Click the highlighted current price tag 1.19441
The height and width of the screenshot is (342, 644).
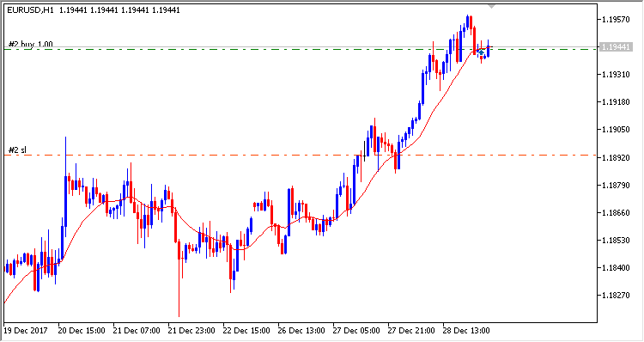point(615,47)
